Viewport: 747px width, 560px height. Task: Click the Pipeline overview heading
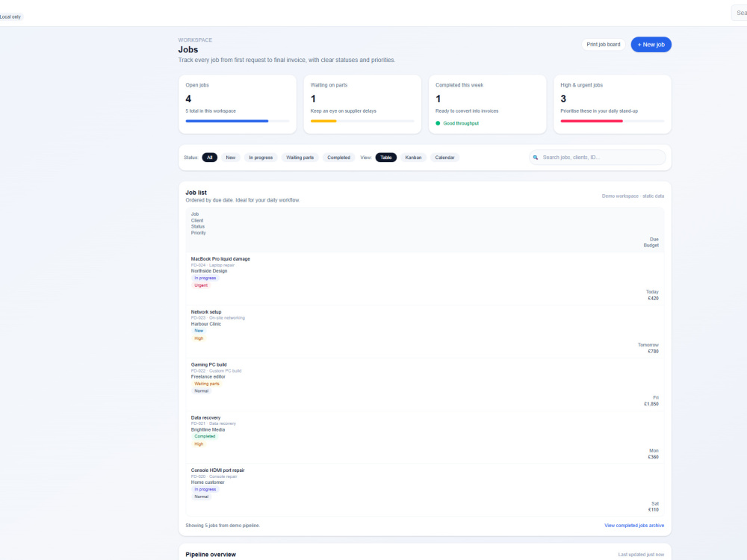(x=211, y=555)
